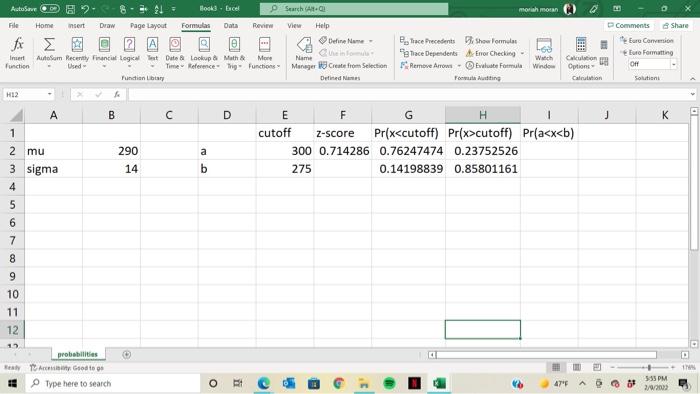The height and width of the screenshot is (394, 700).
Task: Open the Home tab
Action: [x=44, y=25]
